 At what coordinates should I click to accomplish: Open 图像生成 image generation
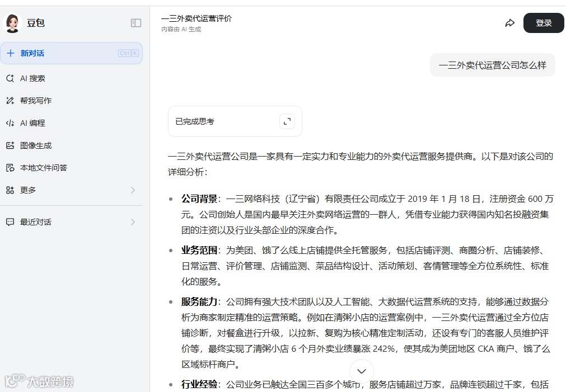(72, 145)
